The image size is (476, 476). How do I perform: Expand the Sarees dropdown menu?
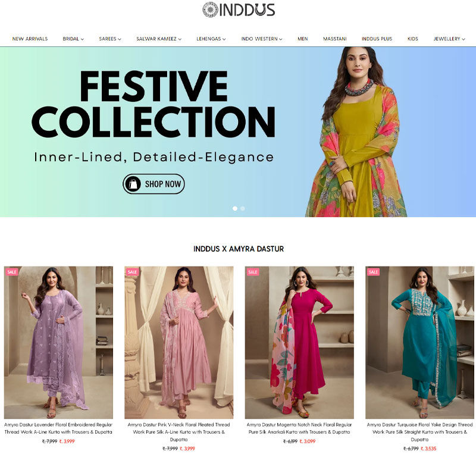pos(110,39)
